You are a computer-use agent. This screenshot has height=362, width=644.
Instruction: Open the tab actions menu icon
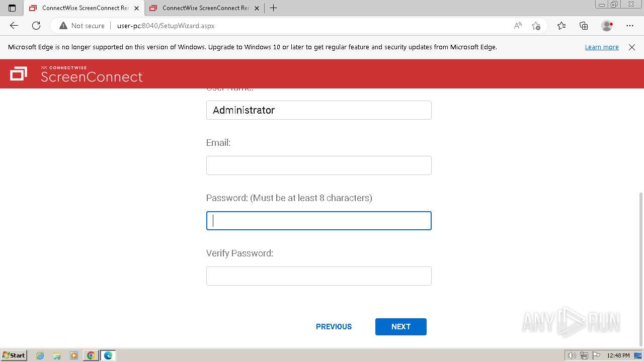(12, 8)
